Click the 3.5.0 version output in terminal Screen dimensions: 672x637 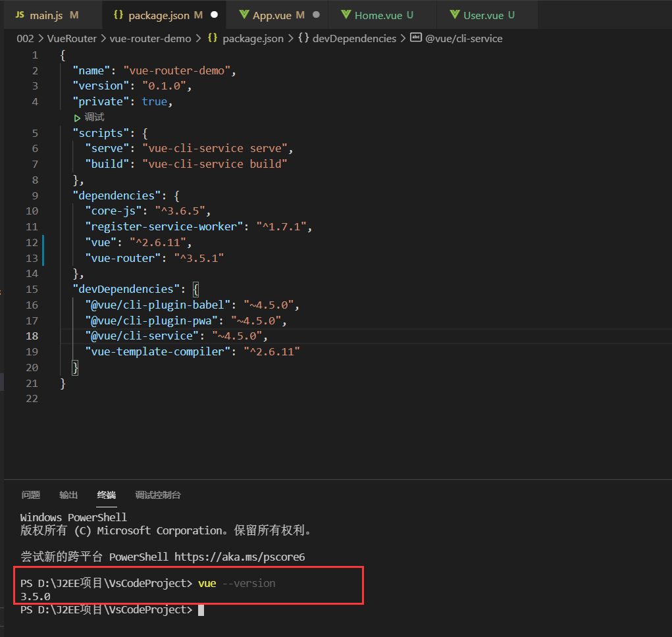click(35, 596)
